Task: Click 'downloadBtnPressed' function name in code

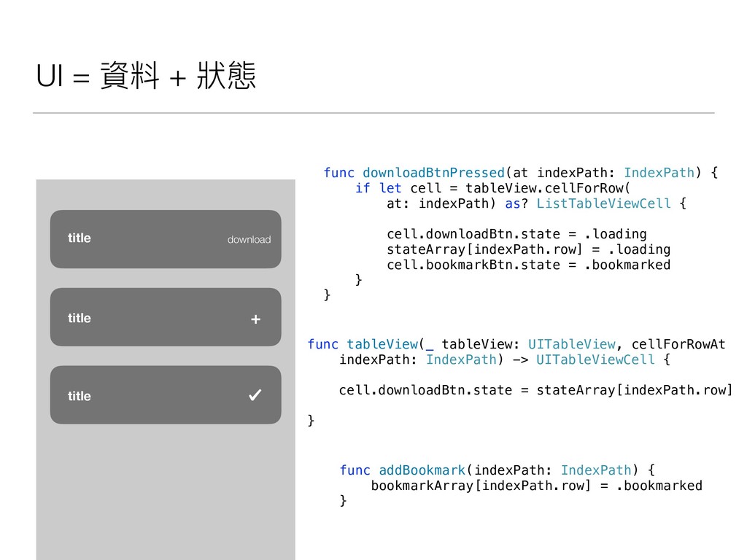Action: (x=433, y=172)
